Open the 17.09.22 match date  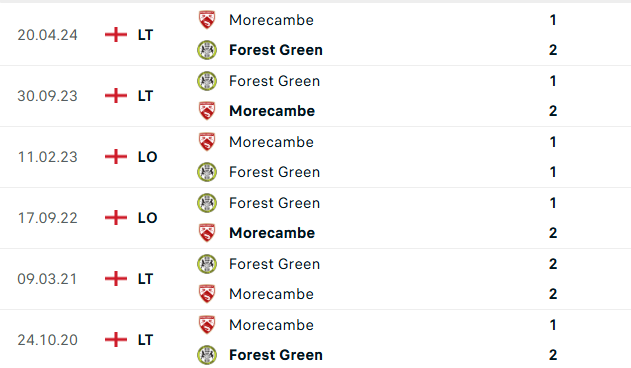pyautogui.click(x=47, y=218)
